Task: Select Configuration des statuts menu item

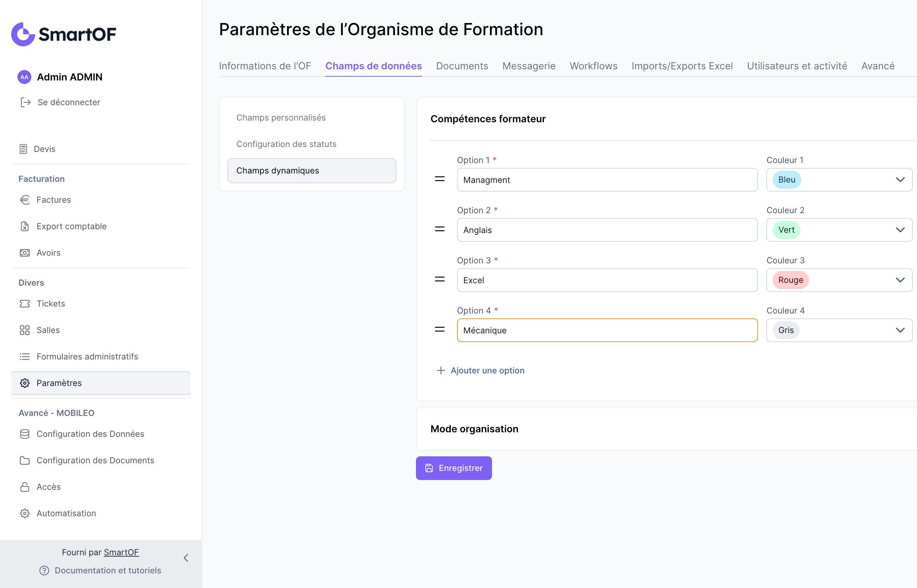Action: [286, 144]
